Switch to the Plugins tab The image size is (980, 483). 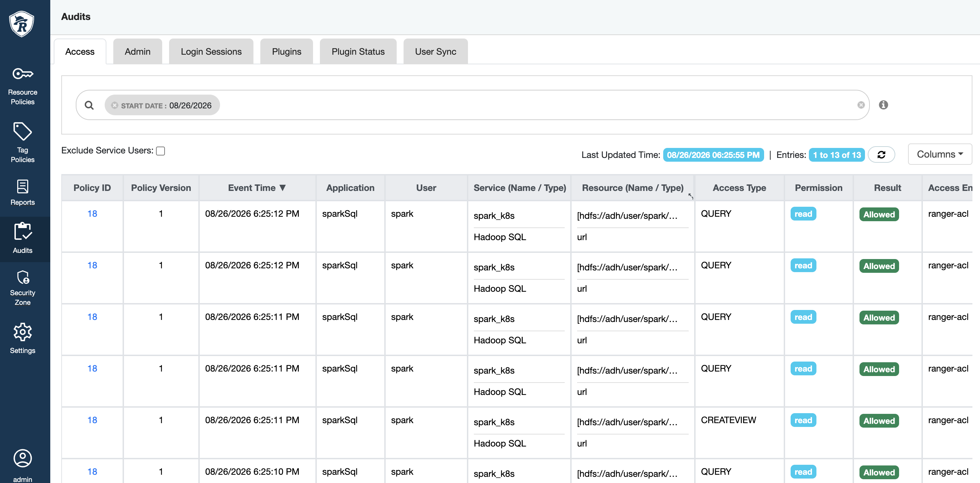click(286, 52)
